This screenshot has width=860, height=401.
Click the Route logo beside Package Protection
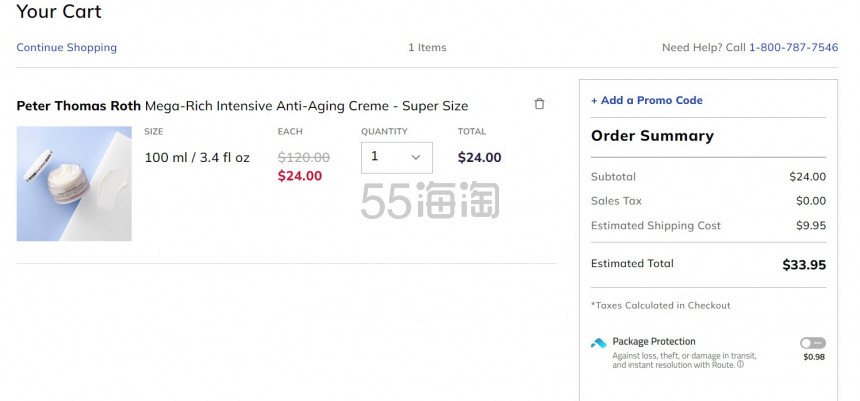tap(598, 343)
